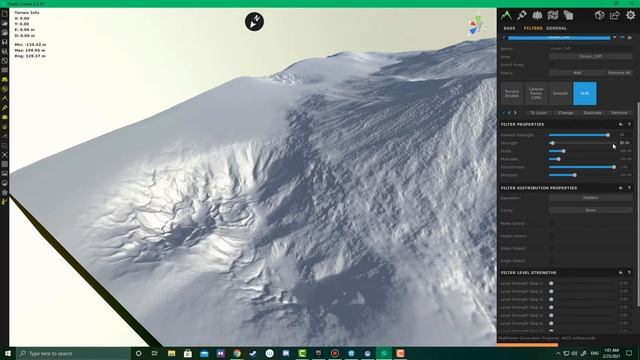Click the taskbar search box
This screenshot has height=360, width=640.
tap(73, 353)
